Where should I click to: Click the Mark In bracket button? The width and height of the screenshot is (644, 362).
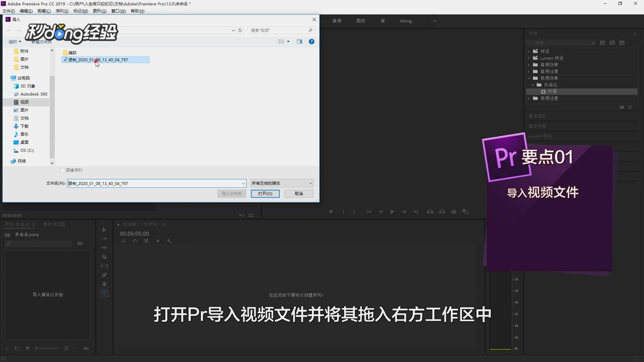[344, 212]
